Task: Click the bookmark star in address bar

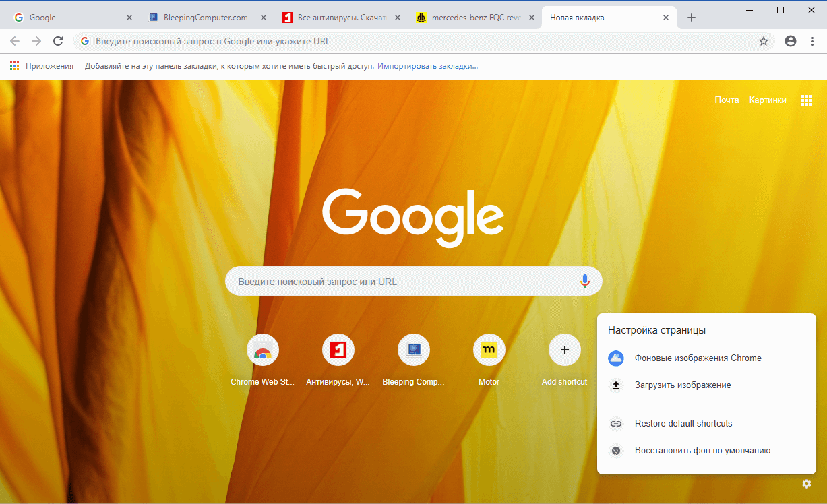Action: tap(764, 41)
